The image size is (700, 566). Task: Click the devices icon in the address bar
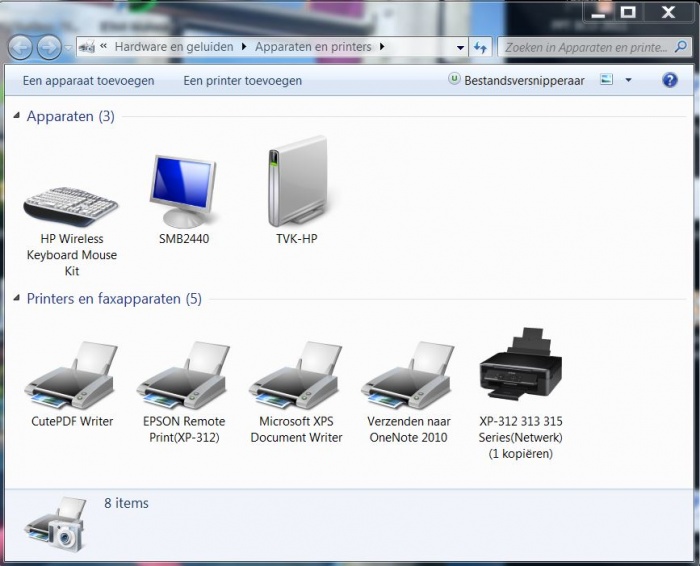88,46
